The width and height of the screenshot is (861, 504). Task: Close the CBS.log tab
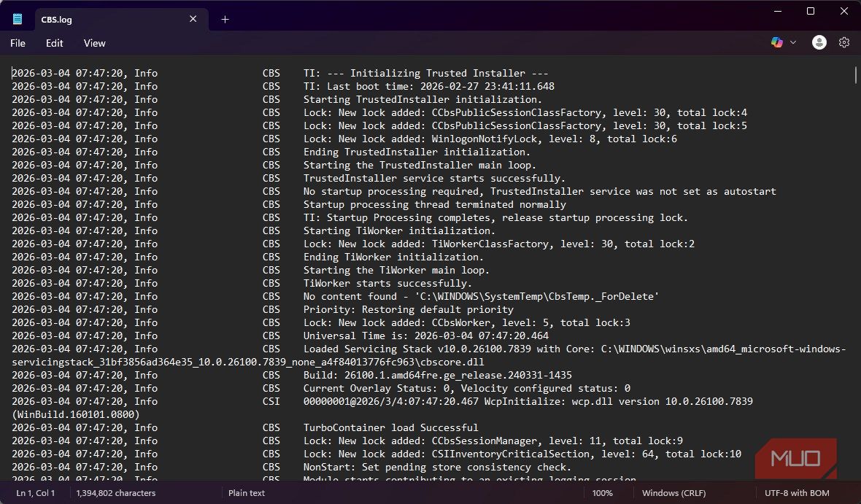point(193,19)
